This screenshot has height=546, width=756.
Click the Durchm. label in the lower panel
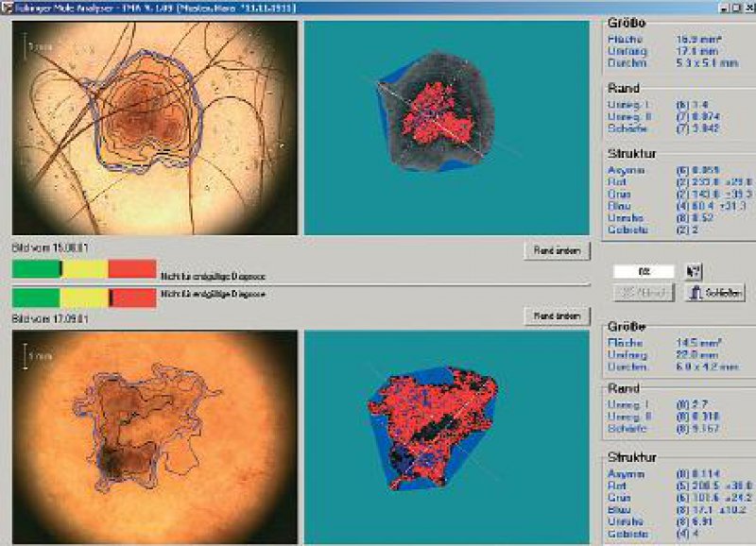pos(627,367)
